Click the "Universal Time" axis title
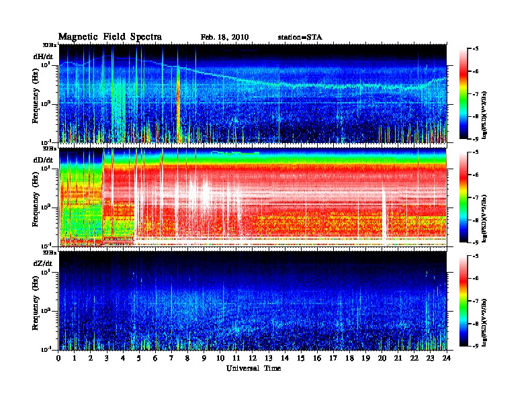The width and height of the screenshot is (532, 411). coord(253,368)
